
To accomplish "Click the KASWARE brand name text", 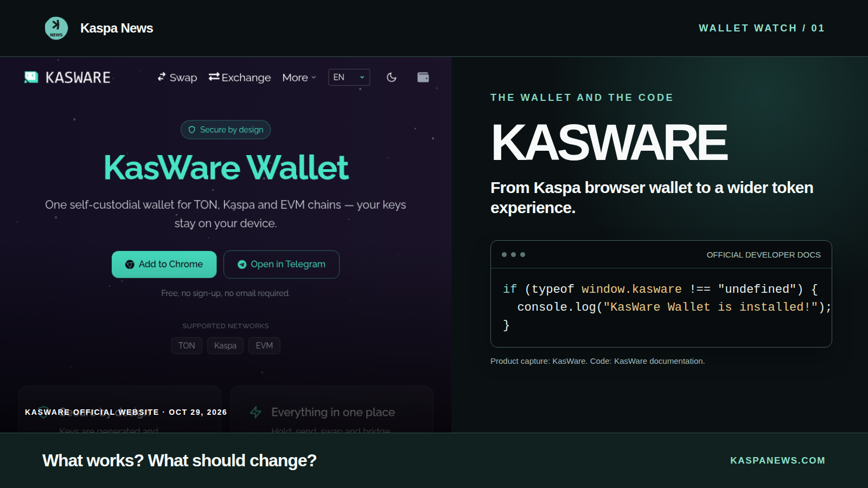I will 78,78.
